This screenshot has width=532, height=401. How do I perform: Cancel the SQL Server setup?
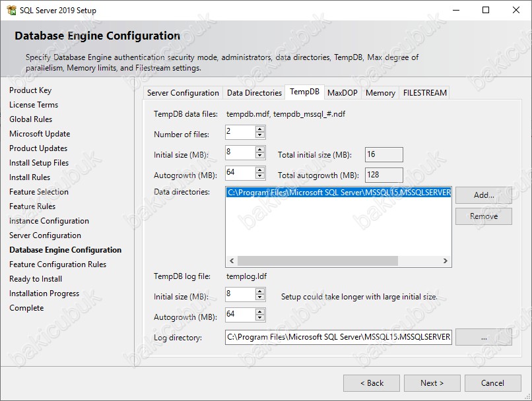492,383
